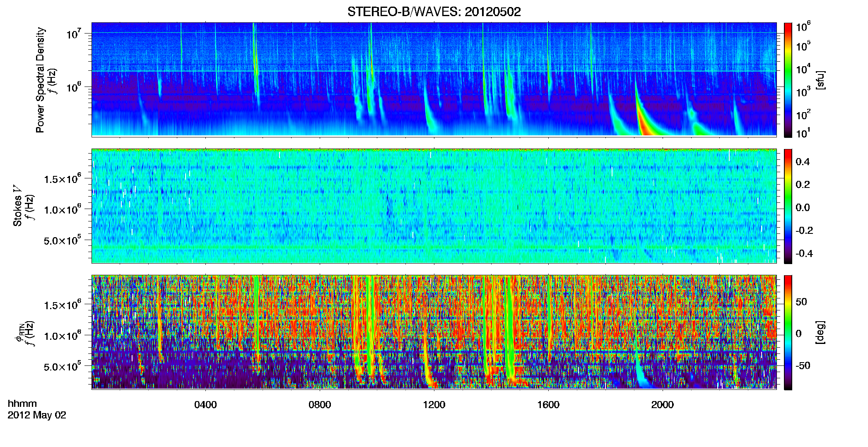Click the Stokes V axis label
The height and width of the screenshot is (447, 868).
pyautogui.click(x=18, y=206)
